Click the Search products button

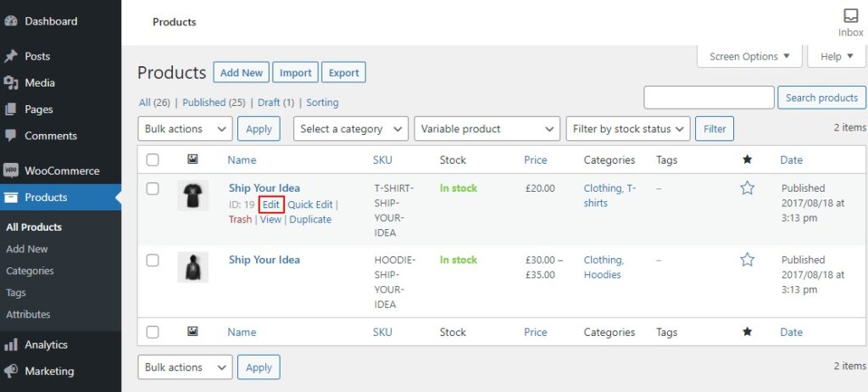[x=821, y=98]
